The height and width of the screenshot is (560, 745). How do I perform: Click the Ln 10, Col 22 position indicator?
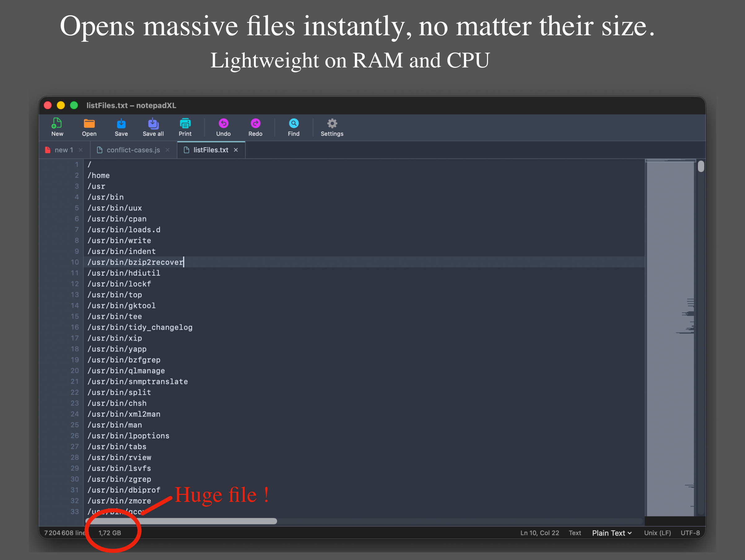click(x=540, y=533)
